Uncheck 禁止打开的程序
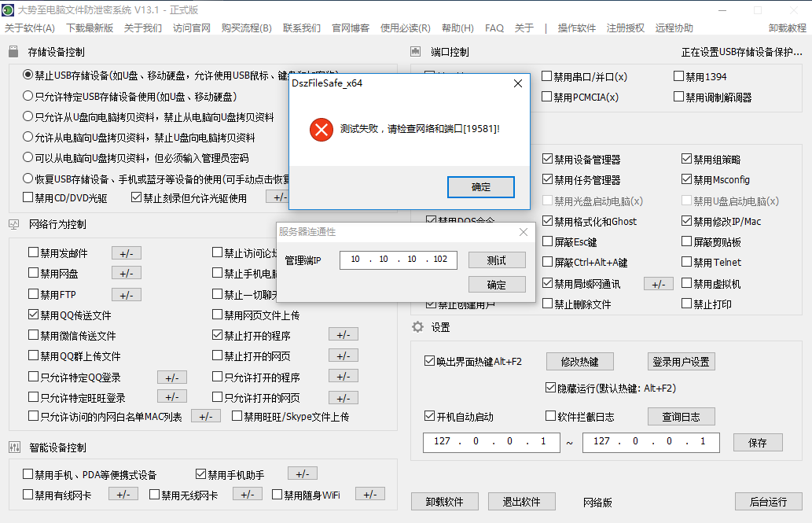 [x=218, y=335]
